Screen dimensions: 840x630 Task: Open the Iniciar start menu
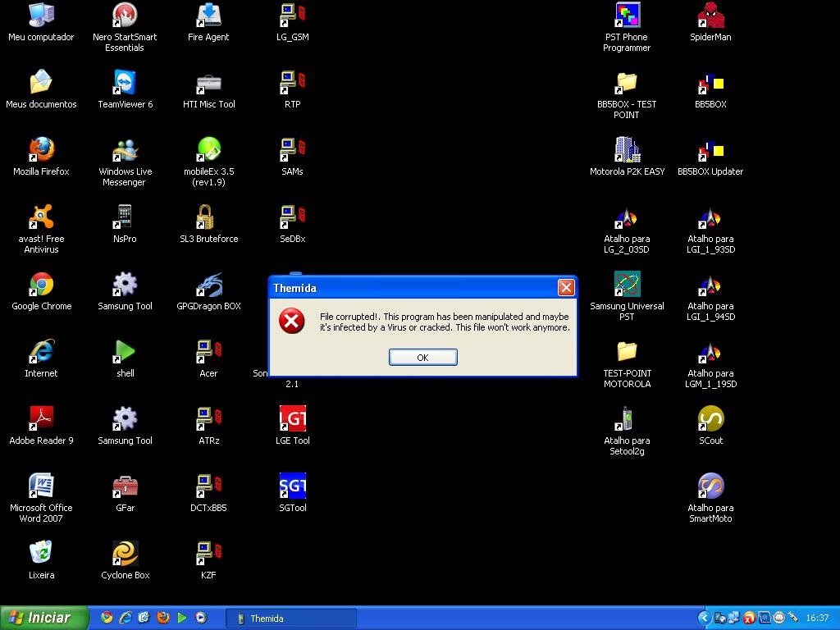click(44, 618)
